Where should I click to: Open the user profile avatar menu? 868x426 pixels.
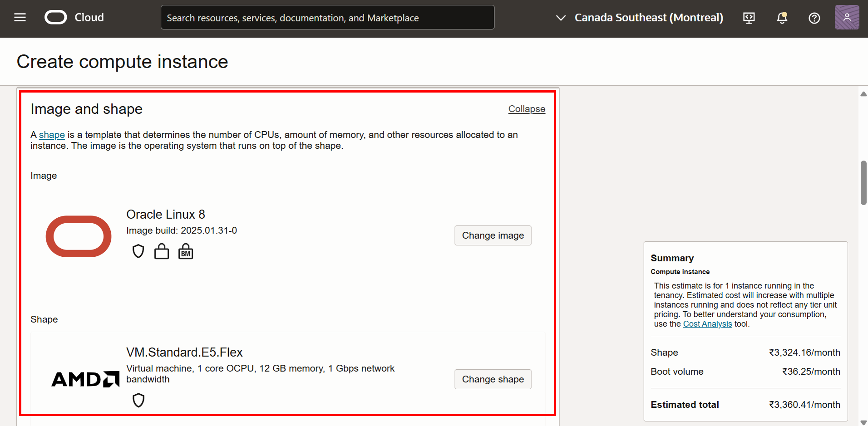click(847, 17)
